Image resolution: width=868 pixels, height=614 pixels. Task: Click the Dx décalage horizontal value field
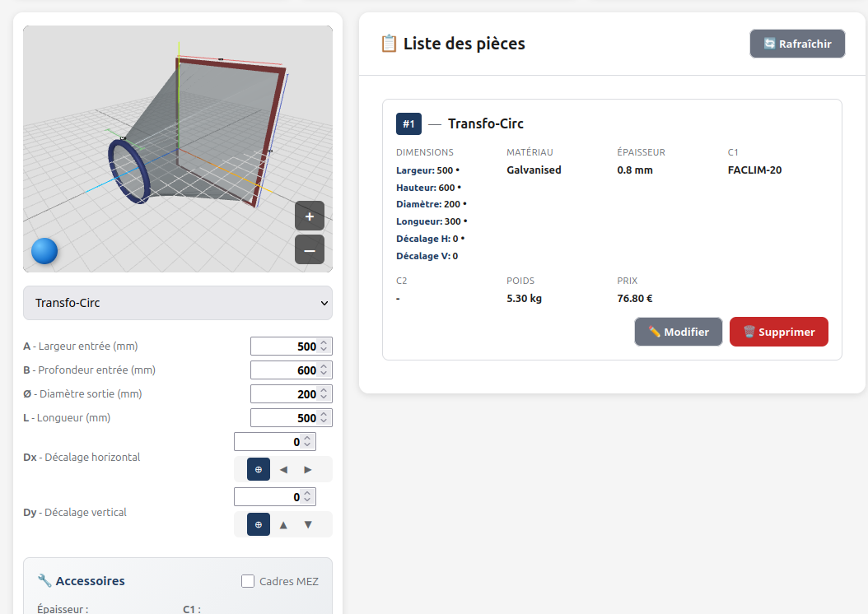point(268,442)
